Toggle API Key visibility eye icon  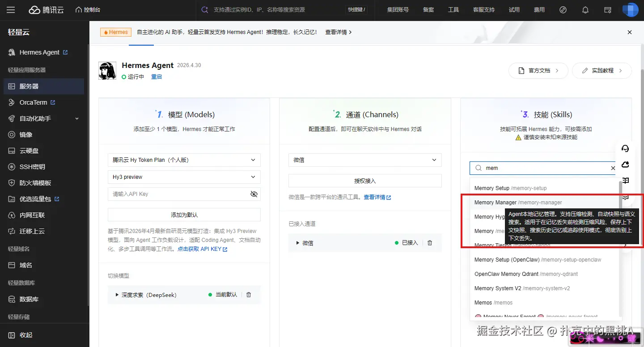254,194
